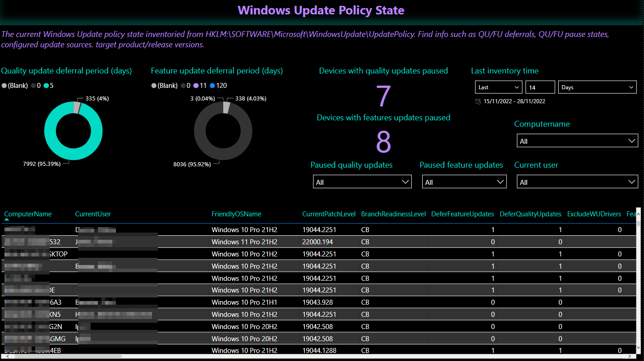Expand the Paused feature updates dropdown

click(464, 182)
